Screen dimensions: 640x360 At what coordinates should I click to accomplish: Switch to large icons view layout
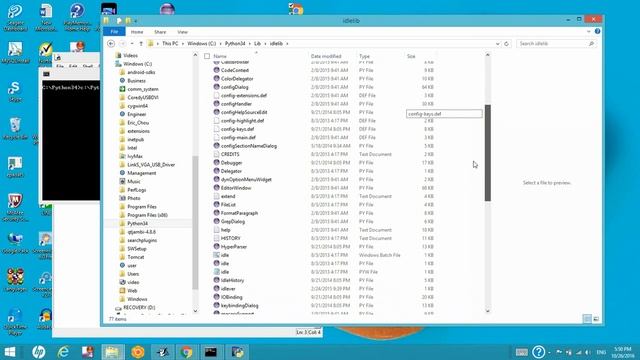(x=596, y=319)
